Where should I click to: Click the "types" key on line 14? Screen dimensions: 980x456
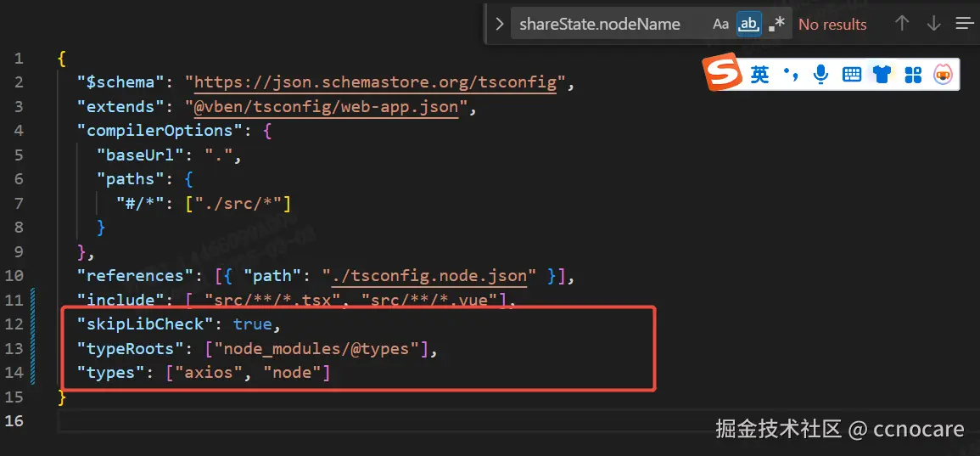click(x=110, y=373)
